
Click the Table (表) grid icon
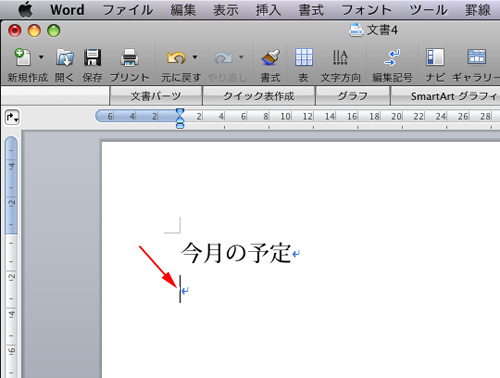[304, 57]
